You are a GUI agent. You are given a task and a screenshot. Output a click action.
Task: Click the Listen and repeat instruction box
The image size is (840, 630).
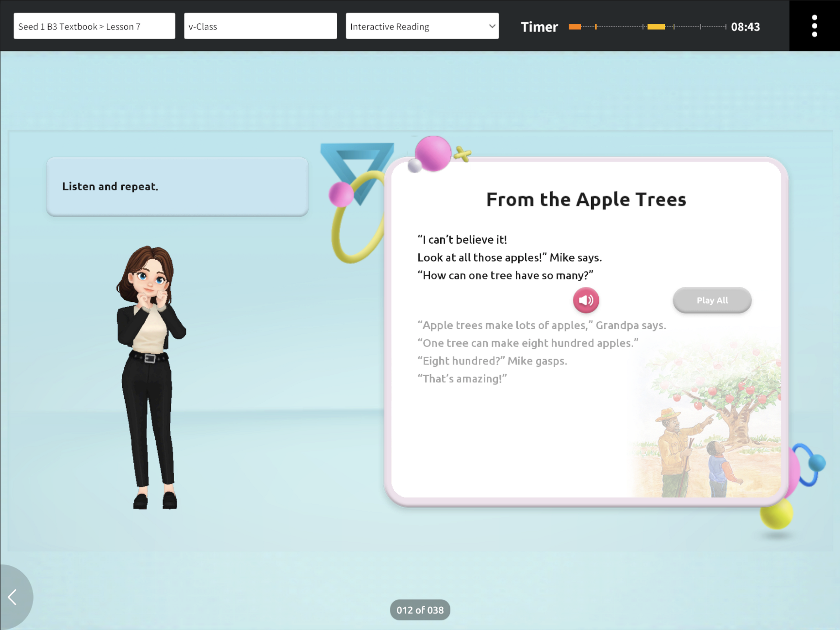177,186
